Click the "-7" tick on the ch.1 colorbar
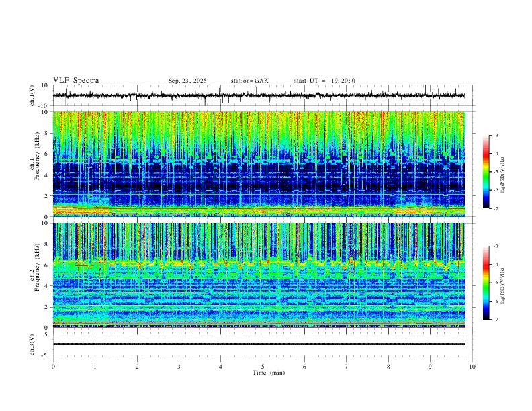The width and height of the screenshot is (532, 411). coord(495,209)
